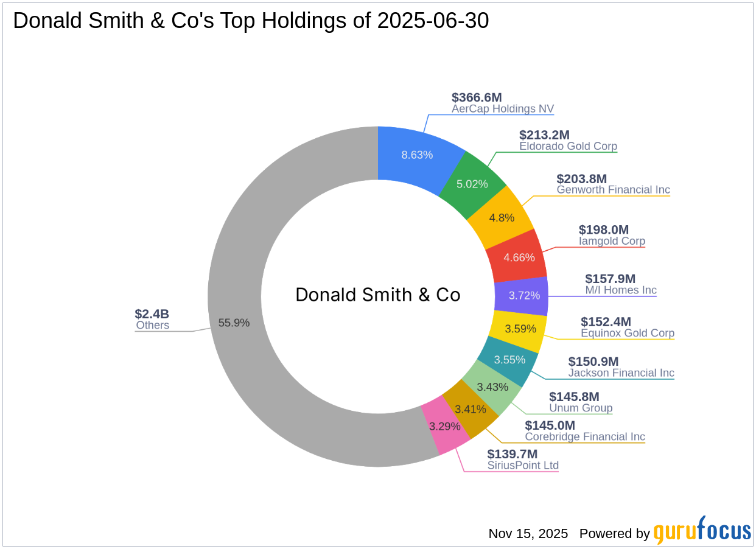The width and height of the screenshot is (756, 549).
Task: Click the Donald Smith & Co center text
Action: click(x=378, y=295)
